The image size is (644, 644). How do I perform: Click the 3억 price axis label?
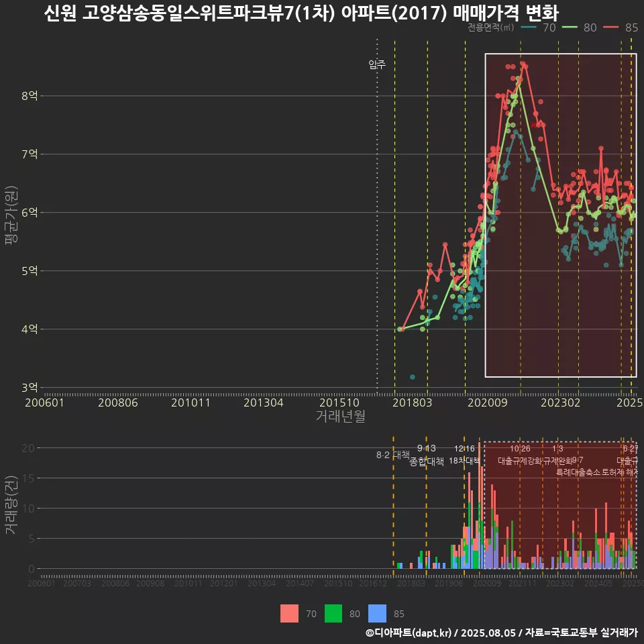click(x=30, y=387)
